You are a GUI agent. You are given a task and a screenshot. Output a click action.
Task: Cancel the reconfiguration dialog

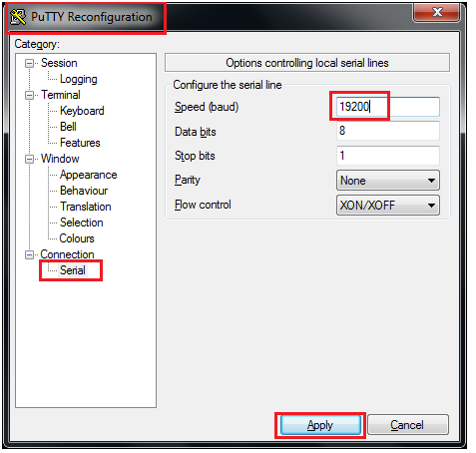click(x=408, y=425)
